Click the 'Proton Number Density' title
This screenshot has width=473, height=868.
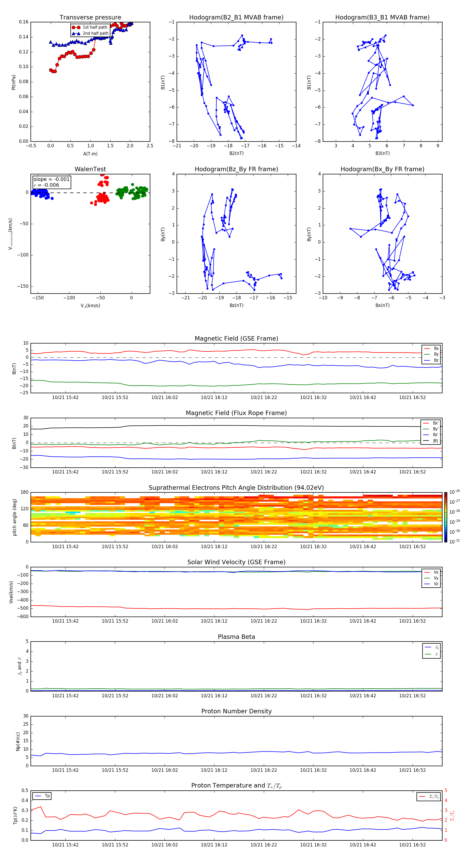pyautogui.click(x=236, y=711)
